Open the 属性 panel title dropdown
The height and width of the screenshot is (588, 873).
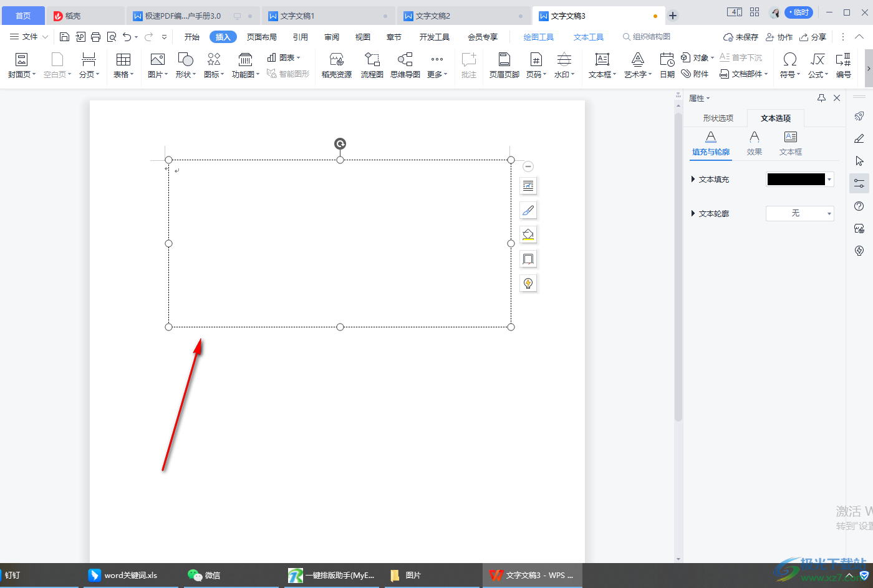point(699,99)
